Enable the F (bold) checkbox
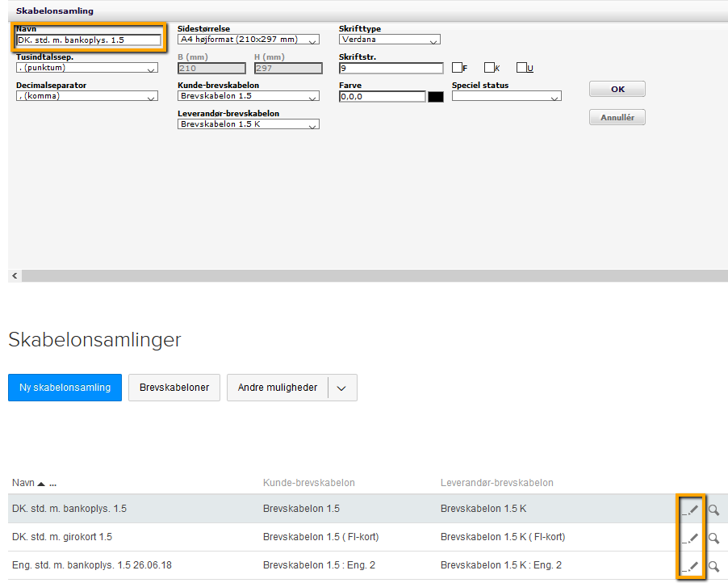The width and height of the screenshot is (728, 583). (457, 68)
